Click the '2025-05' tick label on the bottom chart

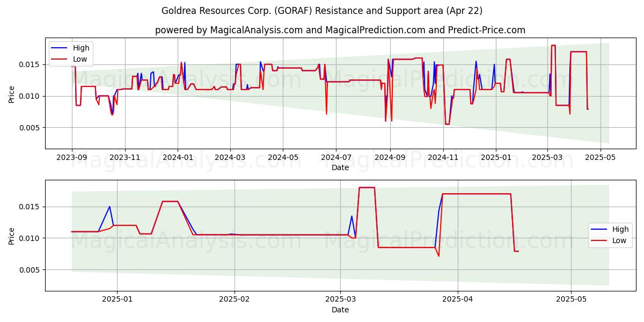tap(572, 300)
